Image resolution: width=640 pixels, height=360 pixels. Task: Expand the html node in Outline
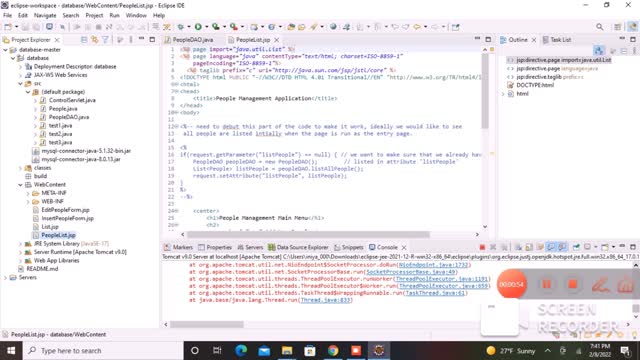pos(503,94)
